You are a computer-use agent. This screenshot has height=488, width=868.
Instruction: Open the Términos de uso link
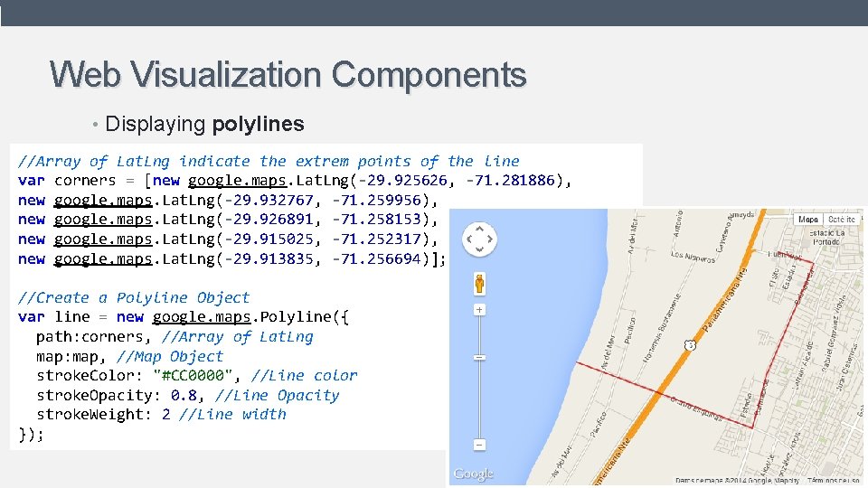[833, 480]
